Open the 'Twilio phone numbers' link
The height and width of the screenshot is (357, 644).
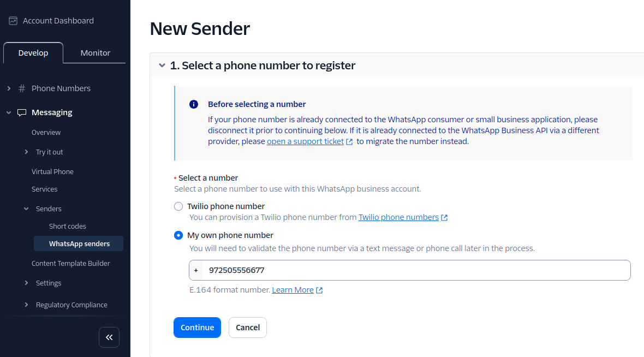399,217
